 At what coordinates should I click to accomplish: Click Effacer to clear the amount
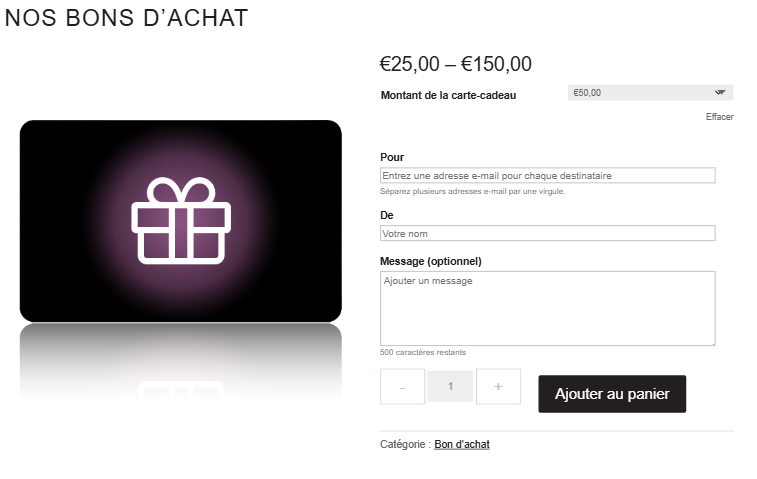[x=719, y=117]
